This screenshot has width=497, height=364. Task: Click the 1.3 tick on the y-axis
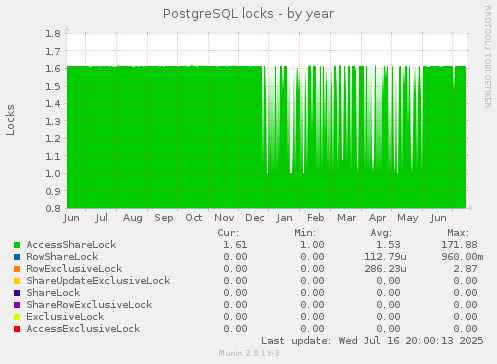coord(53,121)
